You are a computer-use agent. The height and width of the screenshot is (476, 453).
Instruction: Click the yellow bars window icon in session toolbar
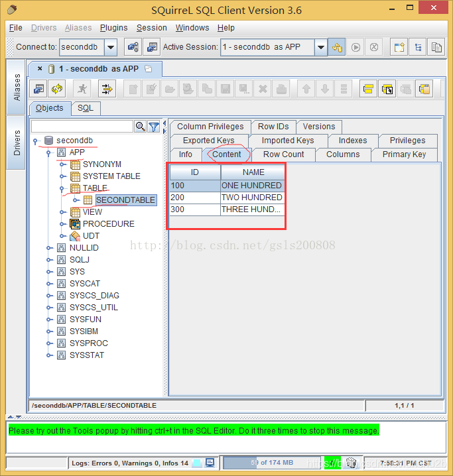368,89
